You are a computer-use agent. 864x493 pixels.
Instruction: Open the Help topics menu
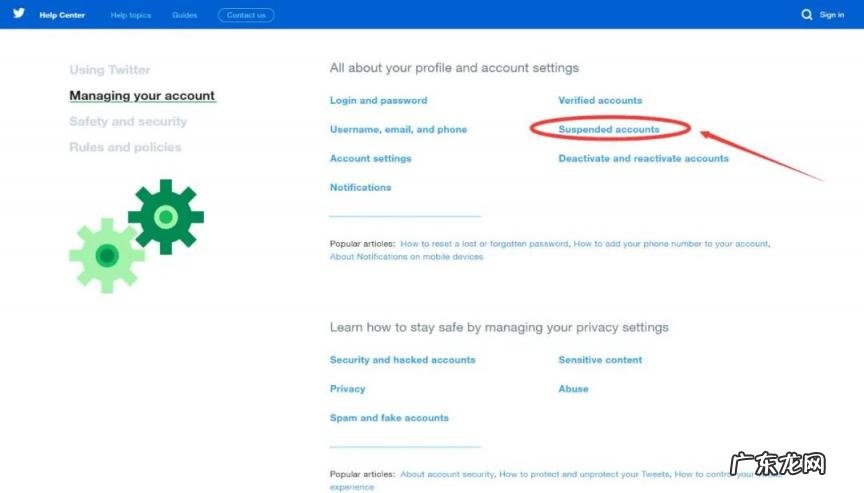click(x=131, y=15)
